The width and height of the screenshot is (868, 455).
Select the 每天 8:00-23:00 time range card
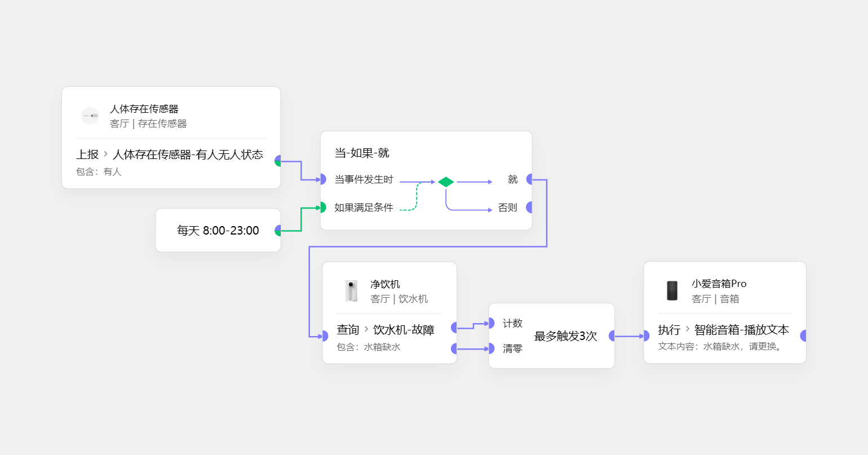pos(218,231)
